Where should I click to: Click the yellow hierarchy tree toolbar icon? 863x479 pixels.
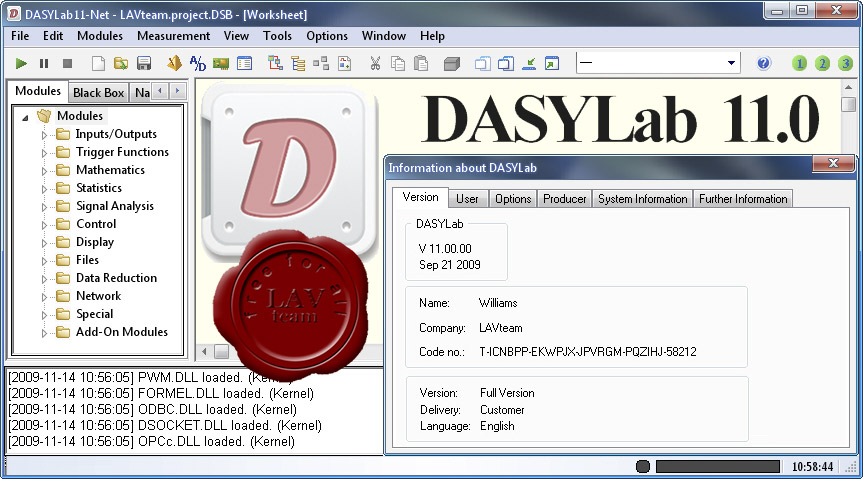point(298,64)
